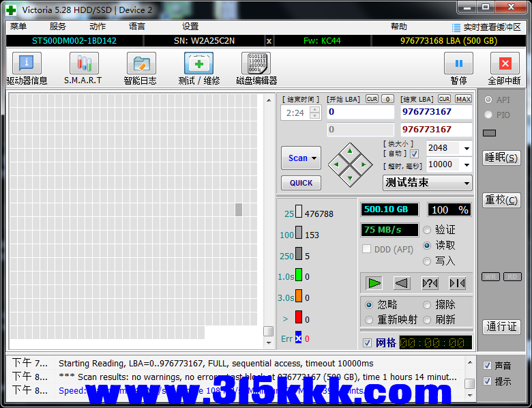Select the Verify (验证) radio button

point(427,230)
